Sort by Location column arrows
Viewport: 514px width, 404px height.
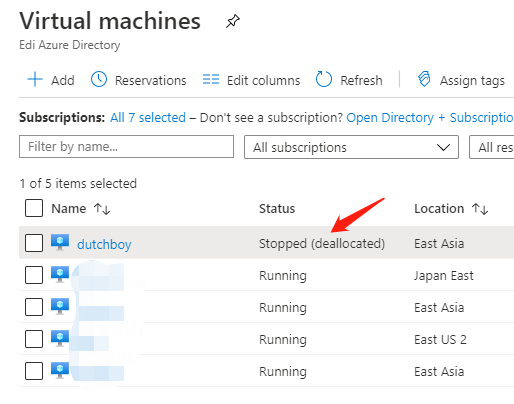[x=480, y=209]
